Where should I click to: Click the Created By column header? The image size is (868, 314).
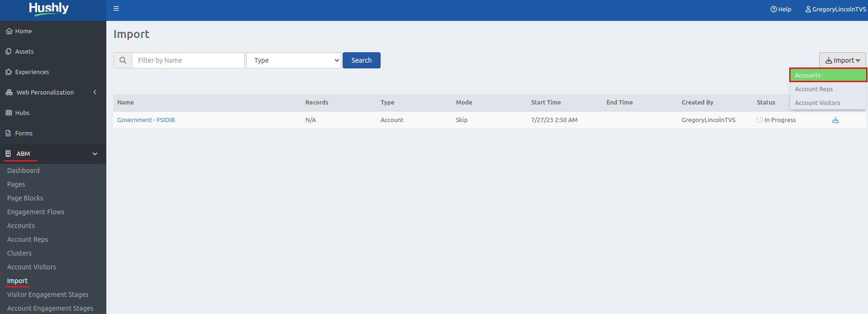[x=698, y=102]
